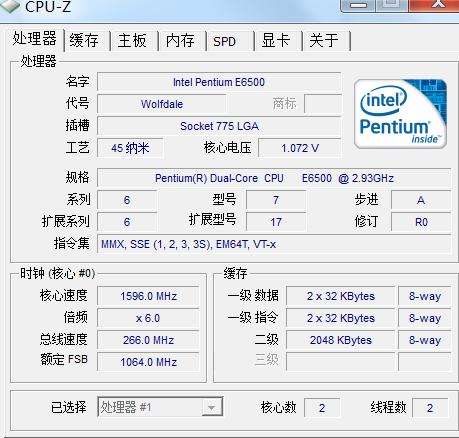Click the 核心数 (Cores) value 2
The image size is (459, 438).
coord(322,408)
